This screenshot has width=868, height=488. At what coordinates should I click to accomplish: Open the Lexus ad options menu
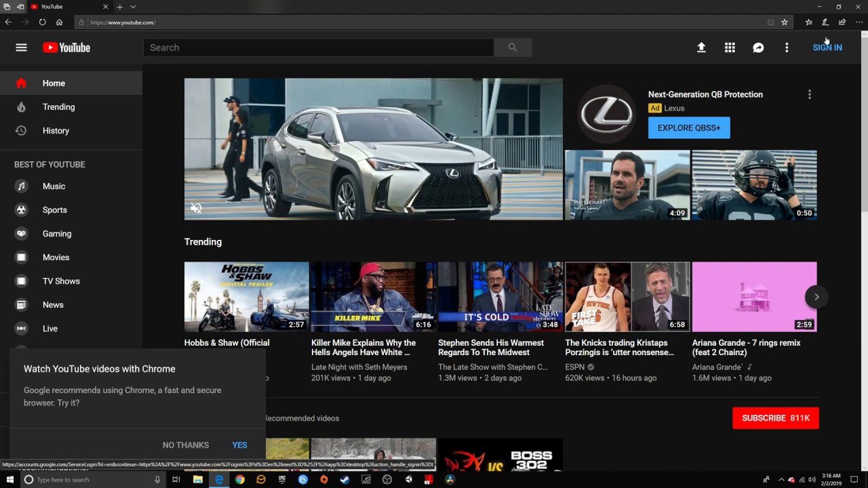(809, 95)
